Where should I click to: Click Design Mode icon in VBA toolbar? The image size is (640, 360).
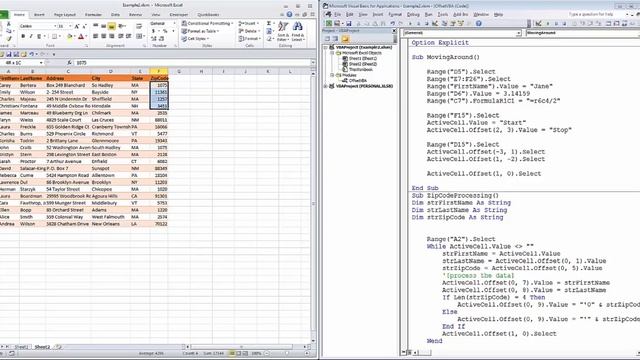click(435, 24)
